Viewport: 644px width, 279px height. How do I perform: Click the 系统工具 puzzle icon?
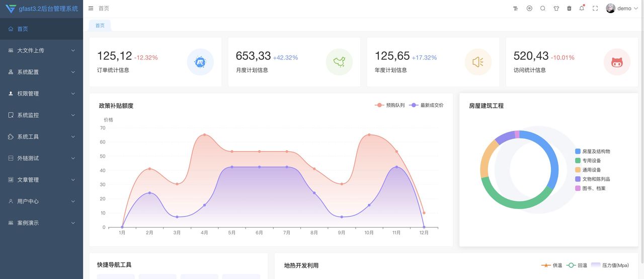pyautogui.click(x=11, y=136)
